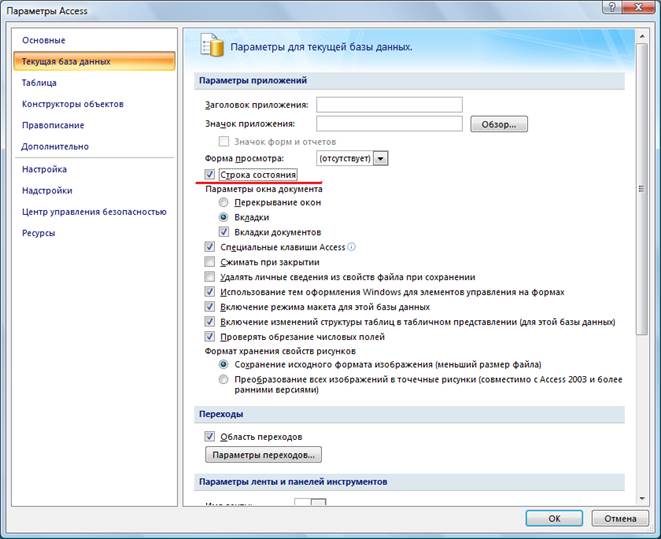Toggle Проверять обрезание числовых полей
This screenshot has width=661, height=539.
(210, 337)
